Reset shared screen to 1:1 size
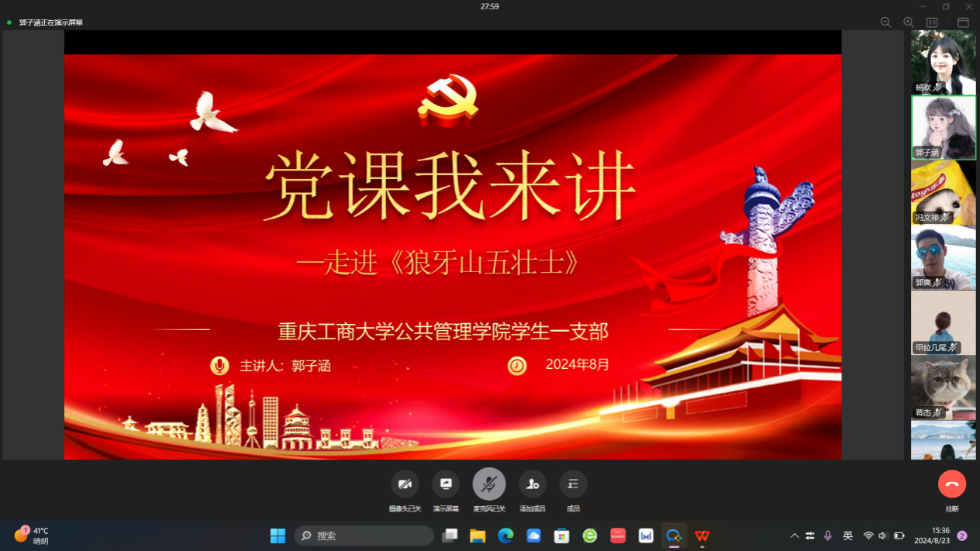The width and height of the screenshot is (980, 551). pos(932,22)
